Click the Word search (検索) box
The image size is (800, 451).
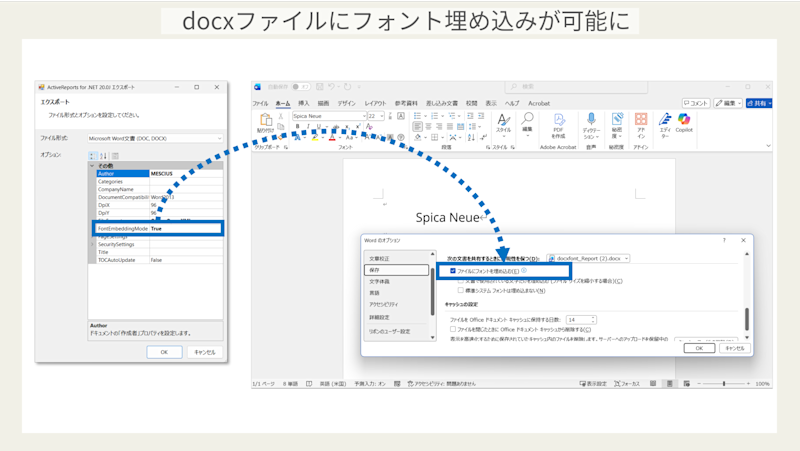(x=577, y=87)
